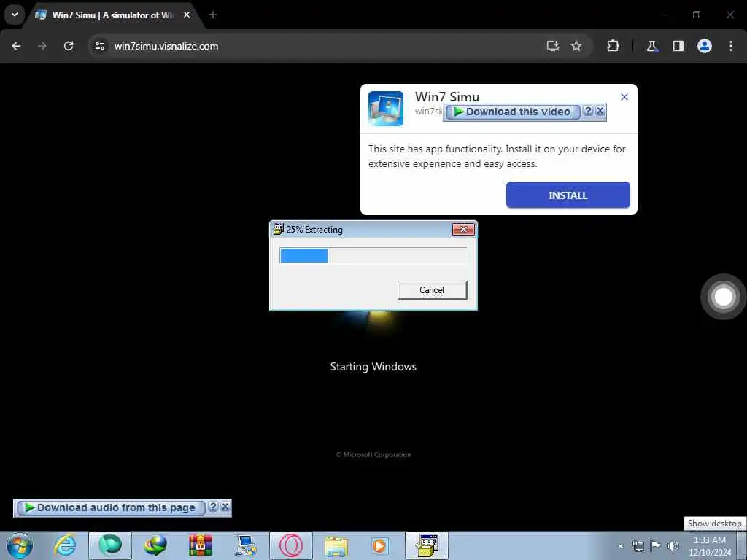Close the Win7 Simu tab

coord(187,15)
